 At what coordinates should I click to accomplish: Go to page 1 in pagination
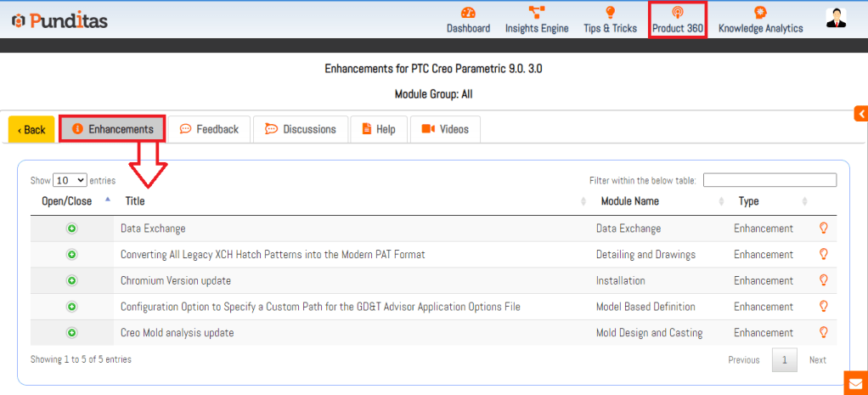point(784,360)
